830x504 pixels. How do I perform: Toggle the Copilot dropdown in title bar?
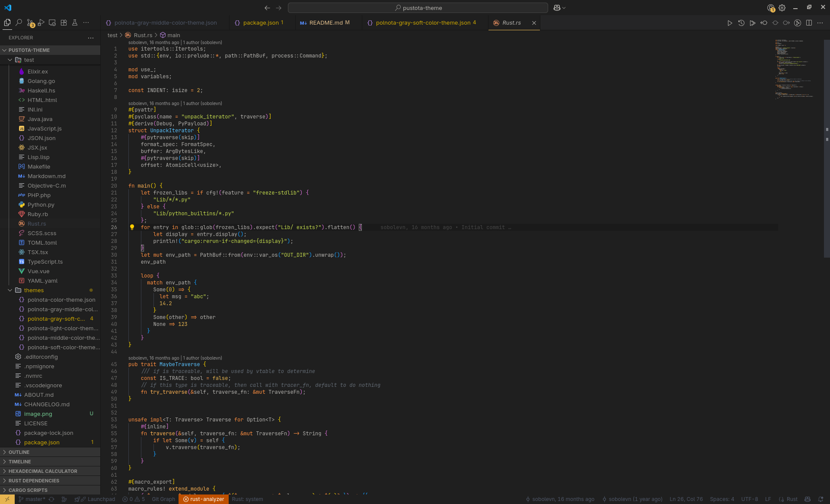[559, 8]
